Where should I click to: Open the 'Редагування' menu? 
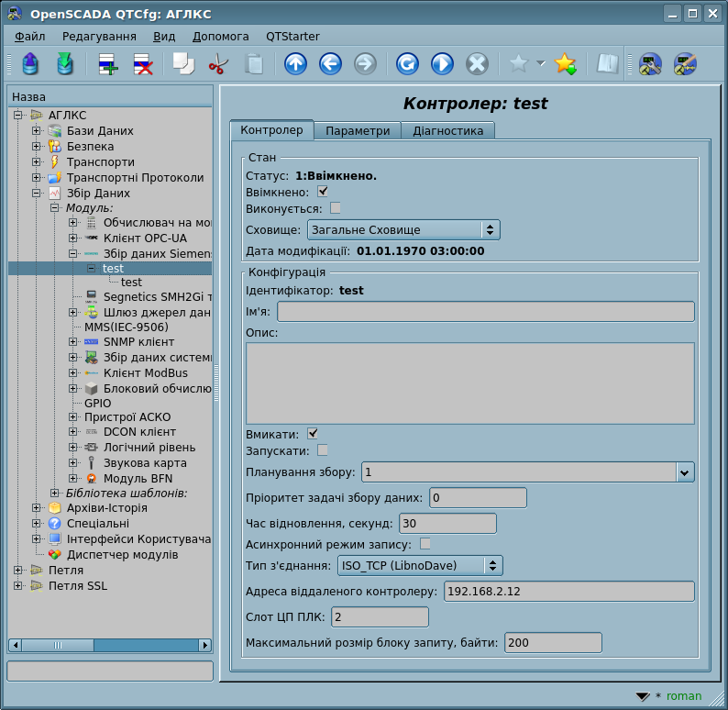[x=99, y=37]
